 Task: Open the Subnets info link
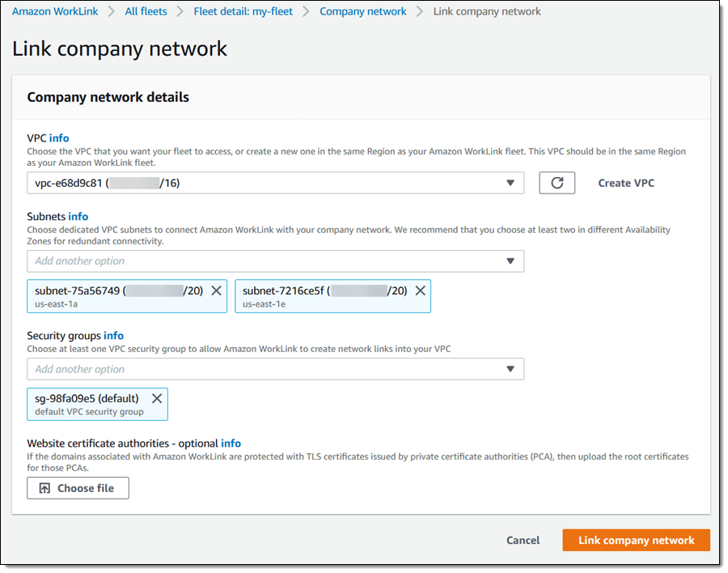point(78,217)
